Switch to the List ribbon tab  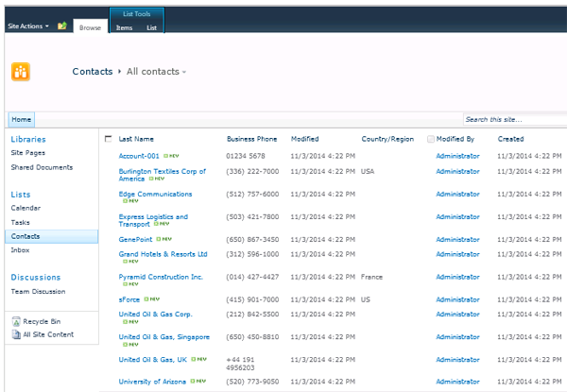[151, 28]
